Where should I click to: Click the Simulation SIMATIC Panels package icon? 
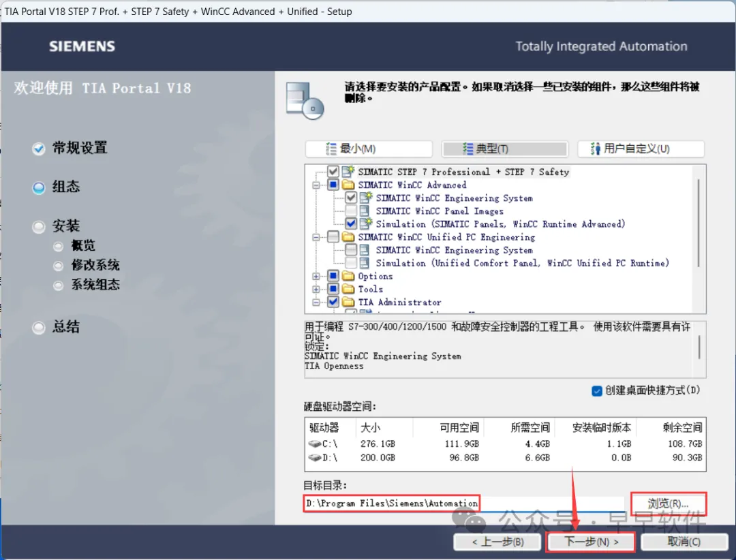click(366, 223)
